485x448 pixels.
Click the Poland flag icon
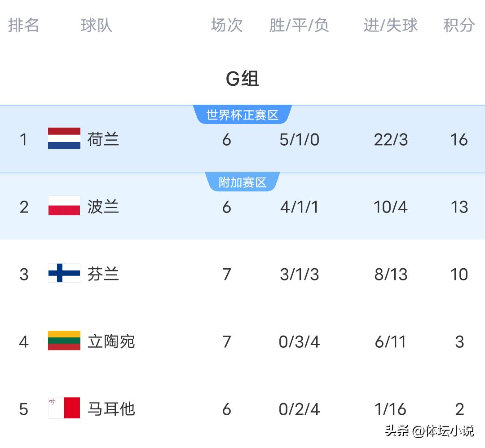coord(64,206)
